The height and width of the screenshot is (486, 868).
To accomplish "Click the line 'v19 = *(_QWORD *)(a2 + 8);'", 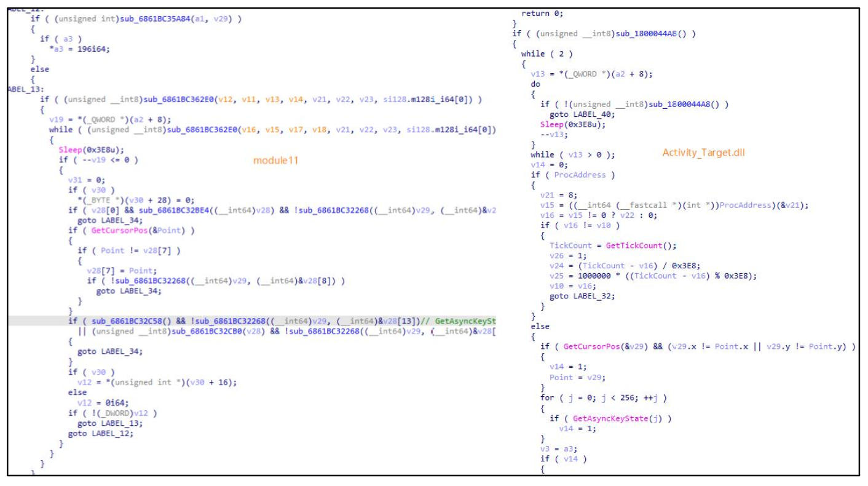I will (x=110, y=119).
